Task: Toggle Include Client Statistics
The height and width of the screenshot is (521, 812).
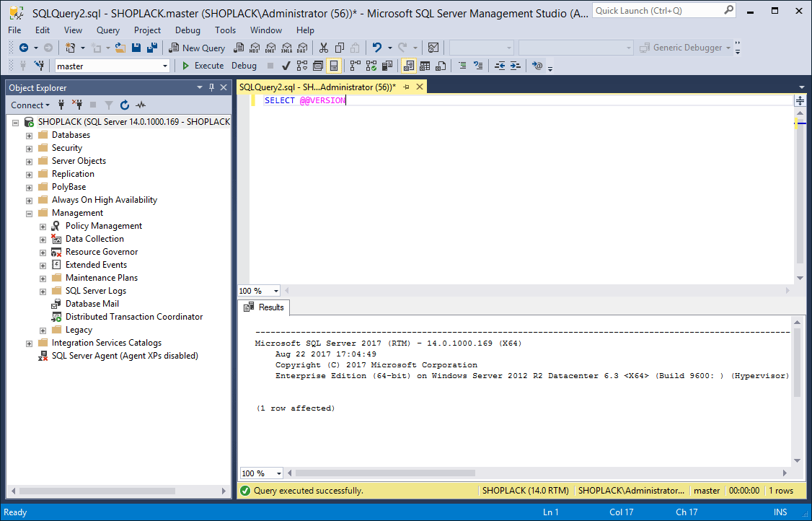Action: 387,66
